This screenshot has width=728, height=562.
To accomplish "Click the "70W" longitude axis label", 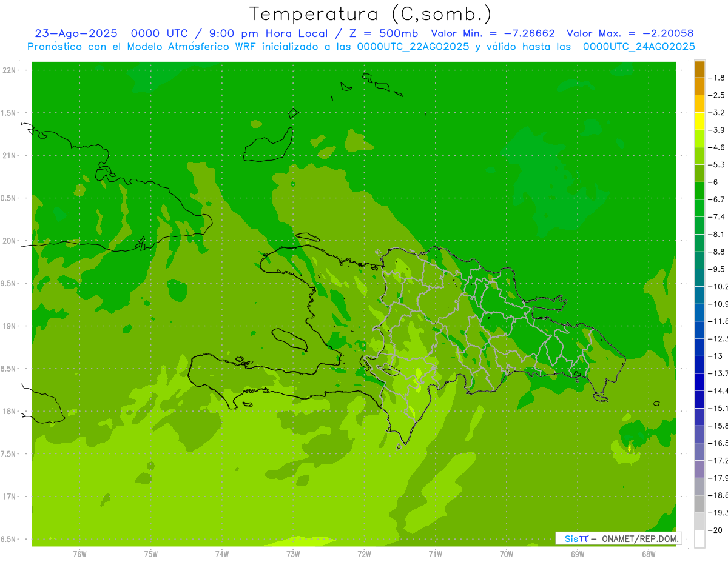I will point(507,554).
